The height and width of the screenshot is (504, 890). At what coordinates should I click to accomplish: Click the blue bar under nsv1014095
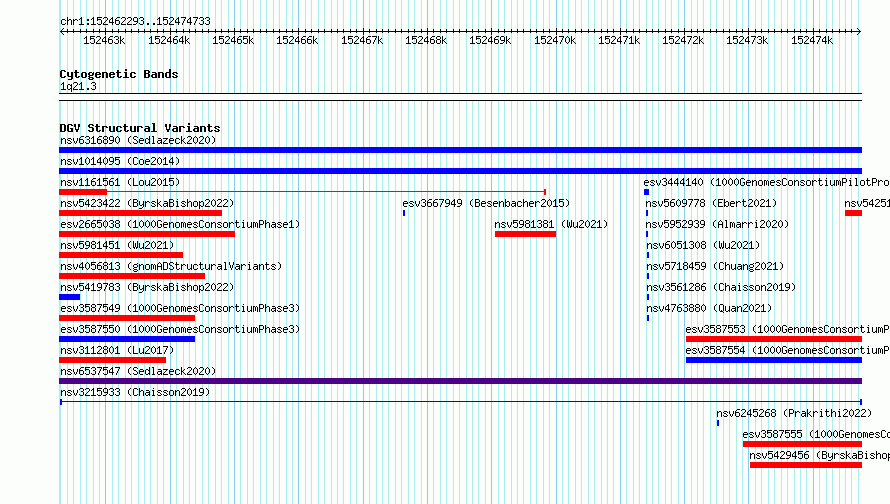click(460, 171)
